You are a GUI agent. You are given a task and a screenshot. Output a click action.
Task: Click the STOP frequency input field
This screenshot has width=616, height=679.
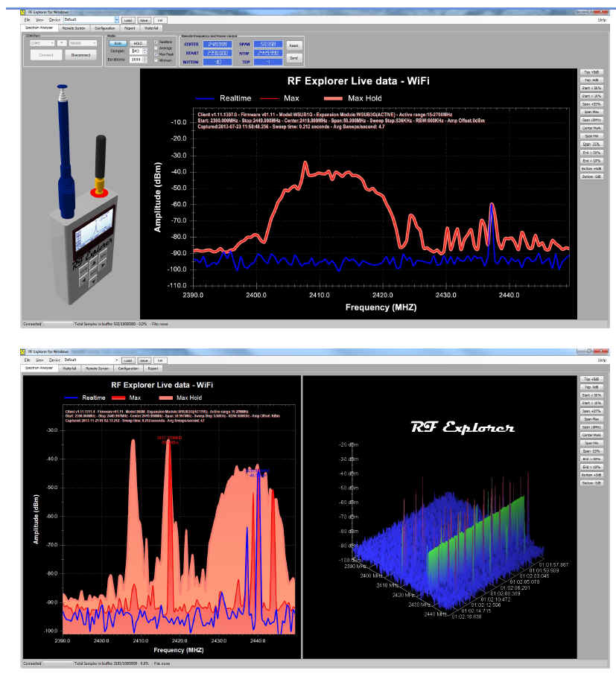click(268, 53)
